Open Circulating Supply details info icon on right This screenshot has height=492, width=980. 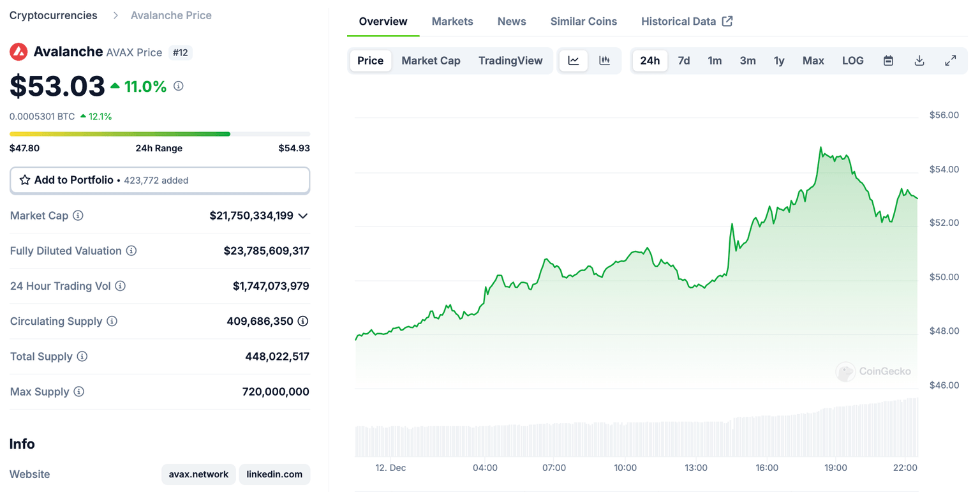coord(303,321)
